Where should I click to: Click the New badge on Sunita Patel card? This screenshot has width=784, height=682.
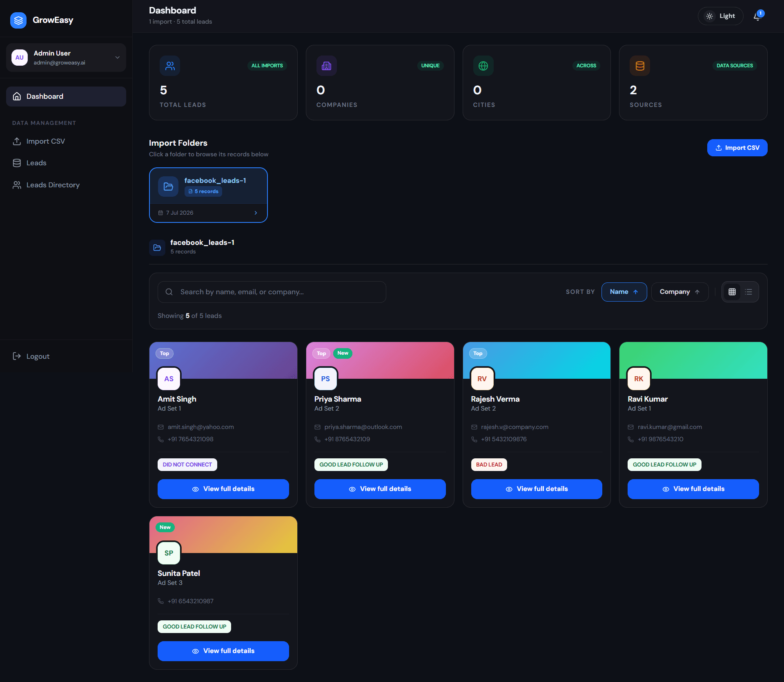(165, 527)
